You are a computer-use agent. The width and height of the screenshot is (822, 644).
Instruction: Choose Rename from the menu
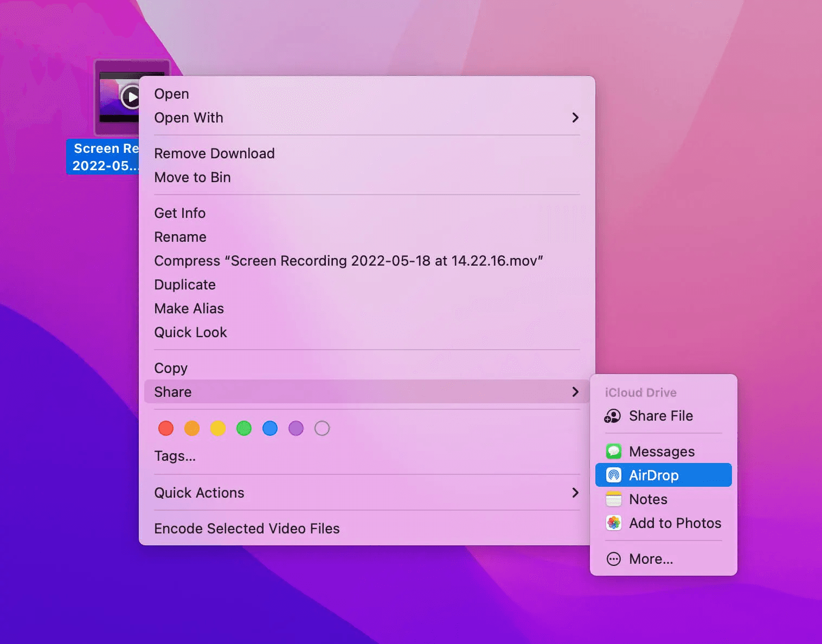367,237
